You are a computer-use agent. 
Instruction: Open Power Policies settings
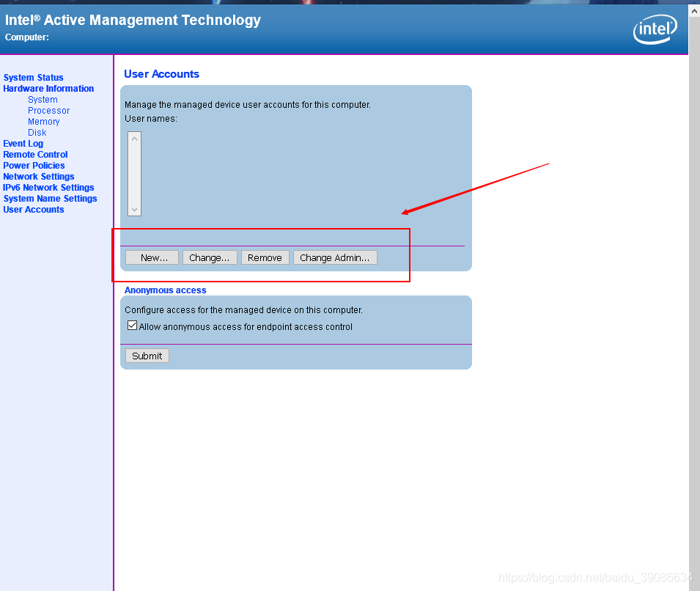(34, 165)
